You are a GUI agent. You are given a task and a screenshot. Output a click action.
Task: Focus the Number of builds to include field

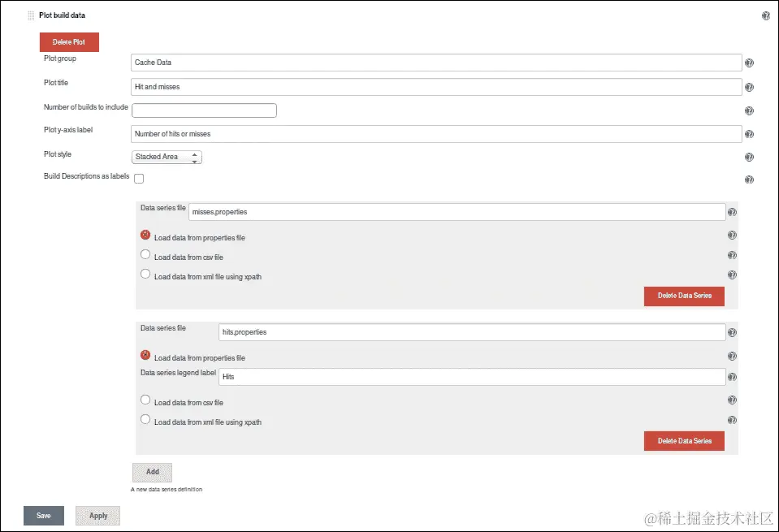(204, 110)
